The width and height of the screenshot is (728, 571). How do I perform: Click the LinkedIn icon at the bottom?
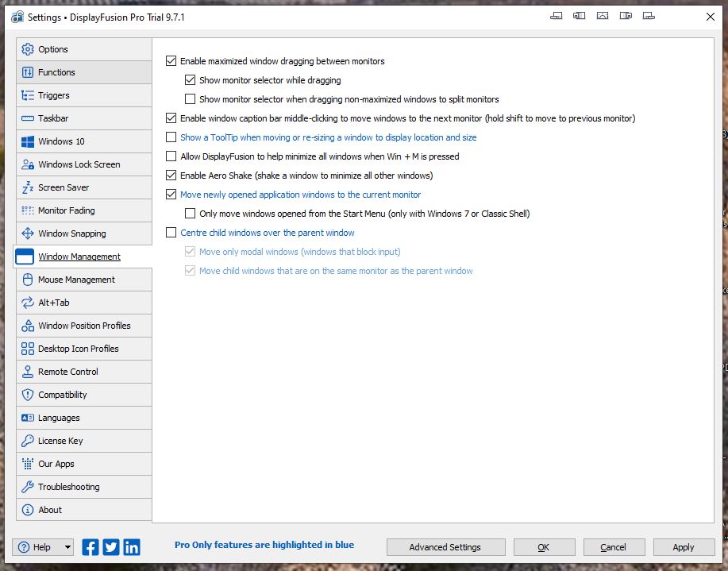(x=132, y=546)
